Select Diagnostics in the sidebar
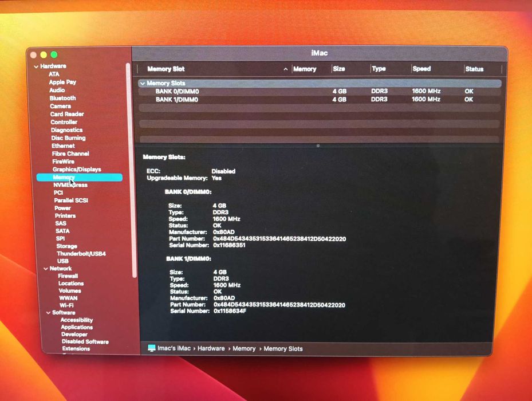This screenshot has height=401, width=532. (x=66, y=130)
